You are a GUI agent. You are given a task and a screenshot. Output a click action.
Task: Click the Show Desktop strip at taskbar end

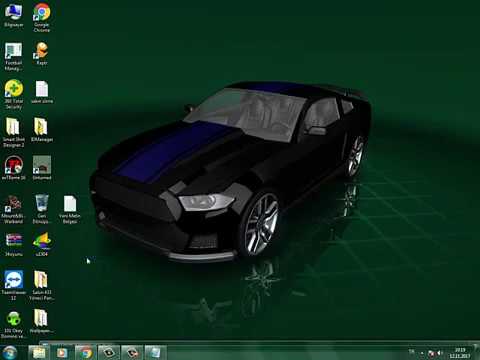pyautogui.click(x=477, y=353)
